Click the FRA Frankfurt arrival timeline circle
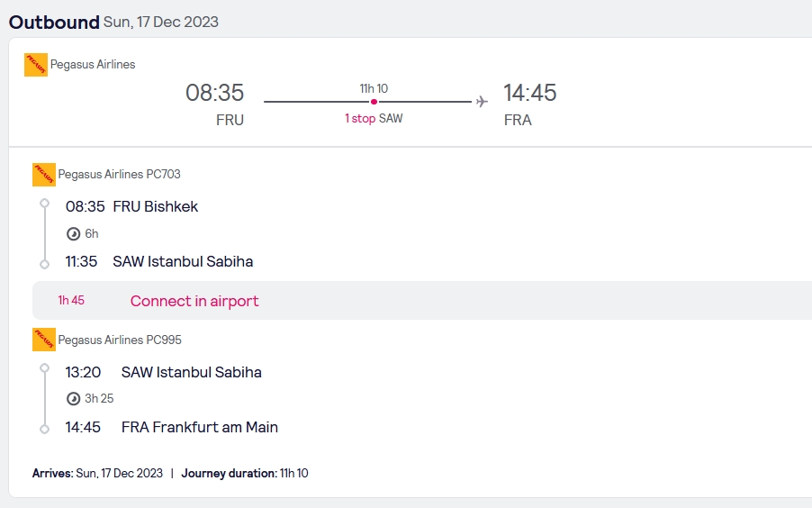The image size is (812, 508). pos(44,429)
